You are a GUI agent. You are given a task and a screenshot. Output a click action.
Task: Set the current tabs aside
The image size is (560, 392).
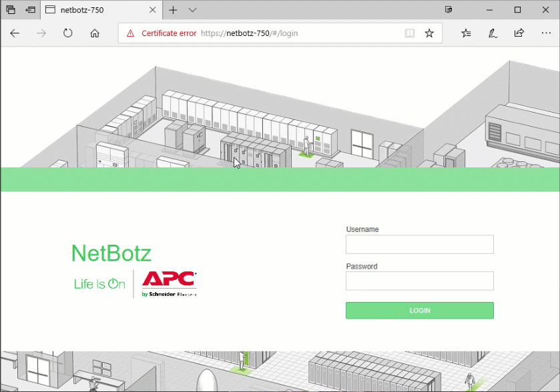coord(30,9)
